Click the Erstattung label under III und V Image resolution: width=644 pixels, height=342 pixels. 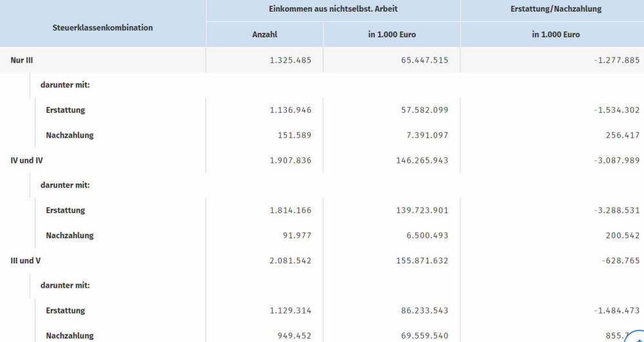(x=65, y=311)
